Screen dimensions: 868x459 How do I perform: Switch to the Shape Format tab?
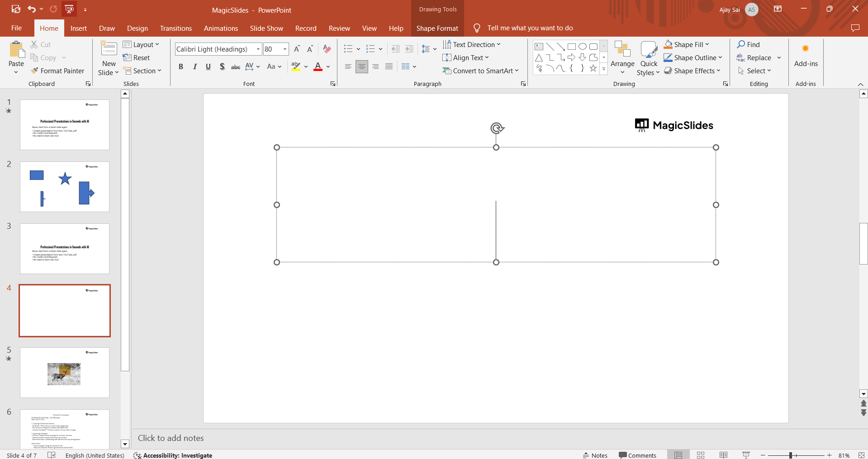pyautogui.click(x=437, y=28)
